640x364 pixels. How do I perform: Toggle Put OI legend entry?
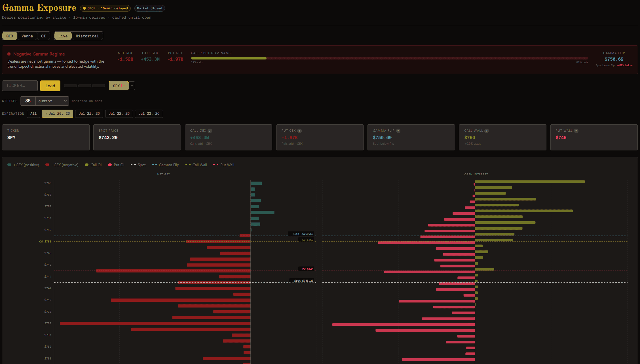click(x=116, y=165)
